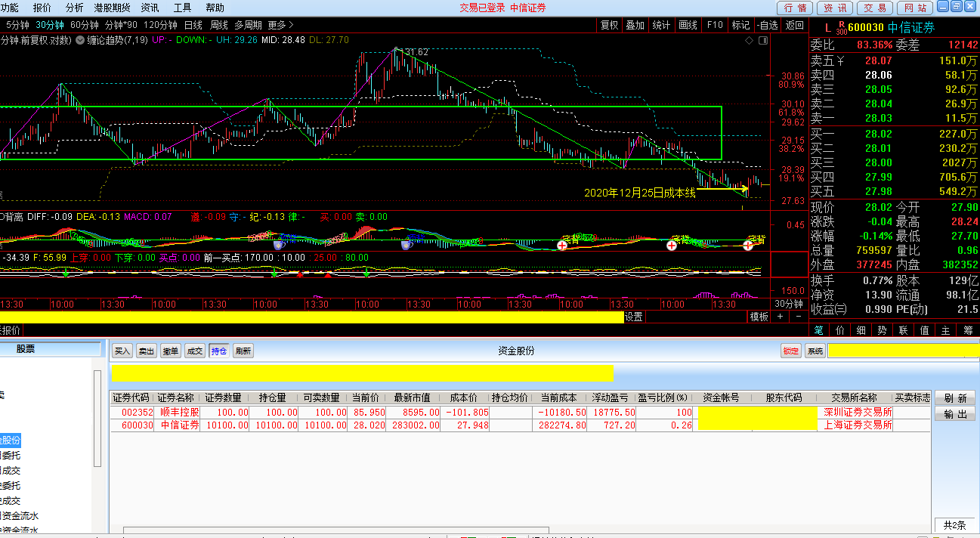The height and width of the screenshot is (538, 980).
Task: Open the 工具 menu
Action: tap(182, 8)
